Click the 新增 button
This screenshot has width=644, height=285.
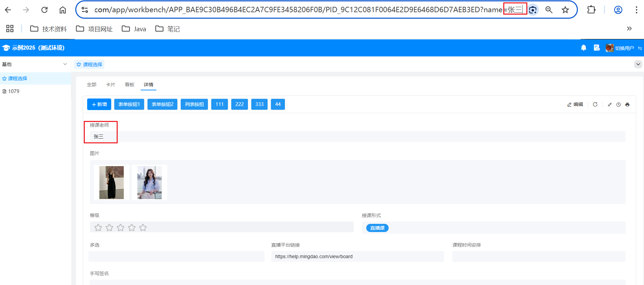[99, 104]
